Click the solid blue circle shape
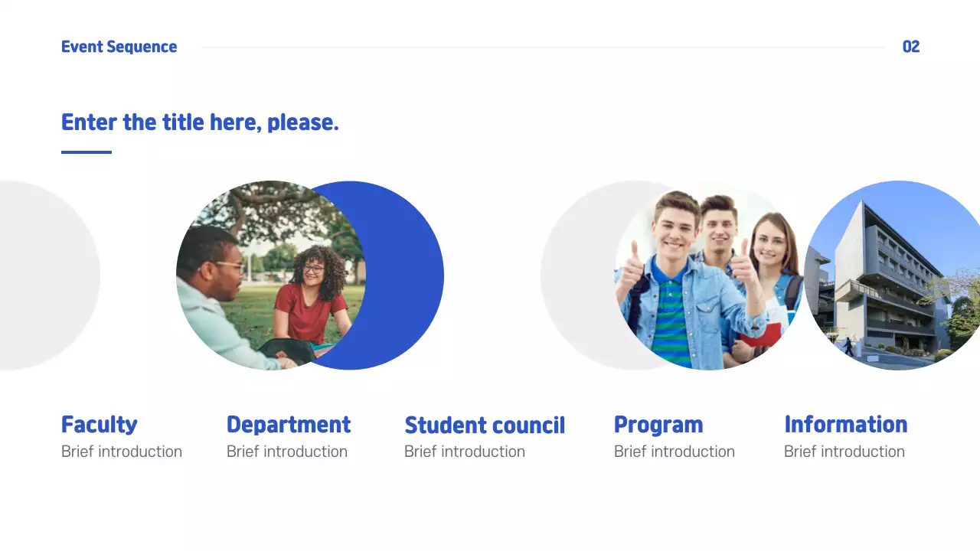Viewport: 980px width, 551px height. pos(406,275)
